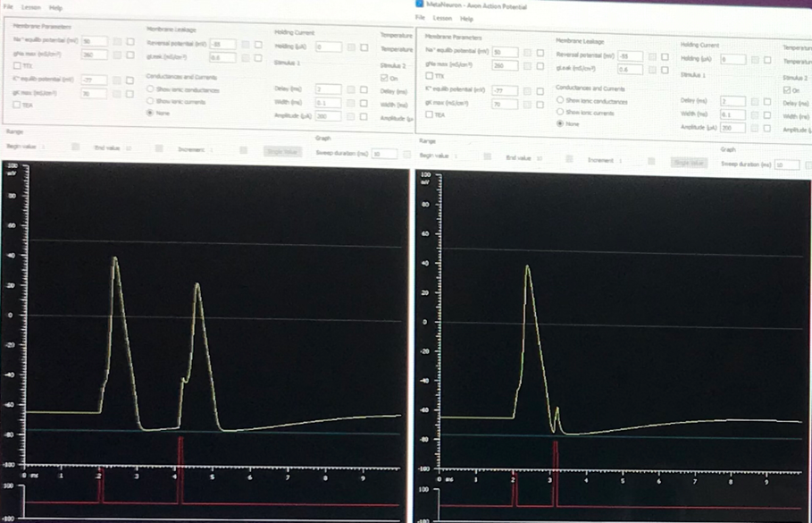
Task: Focus the gNa max field in the right window
Action: [x=505, y=65]
